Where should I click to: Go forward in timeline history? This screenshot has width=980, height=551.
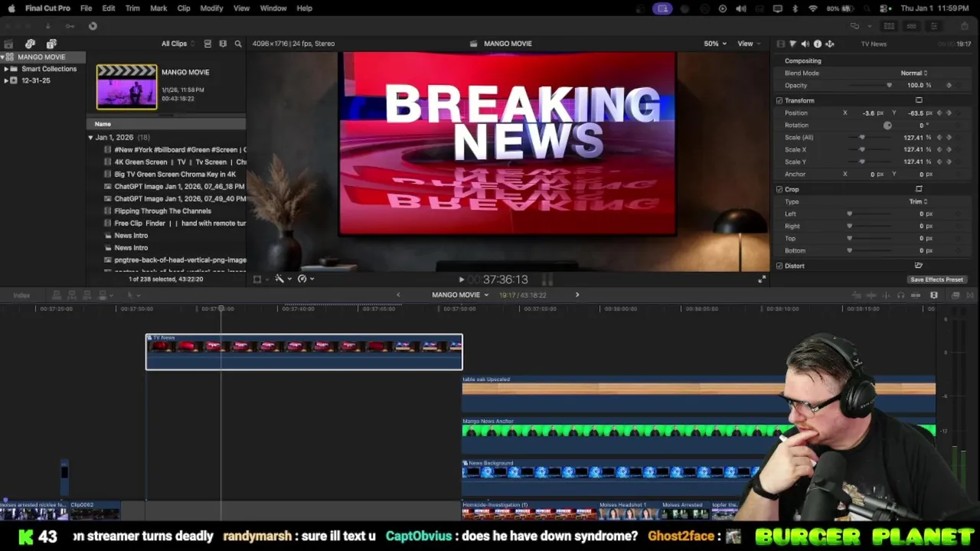click(577, 295)
